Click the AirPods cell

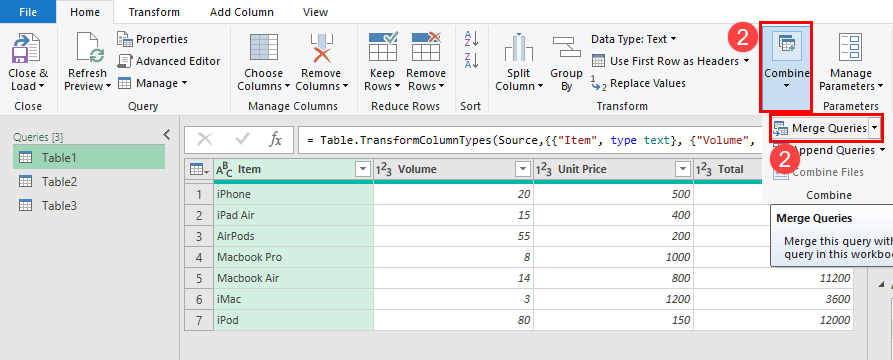pos(293,236)
